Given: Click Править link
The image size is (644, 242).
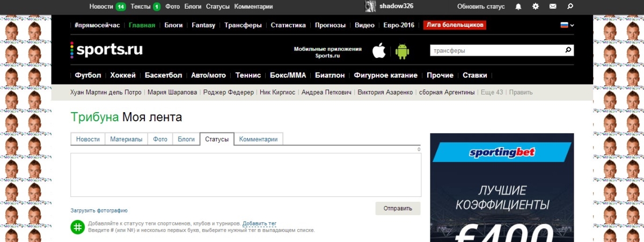Looking at the screenshot, I should tap(521, 92).
